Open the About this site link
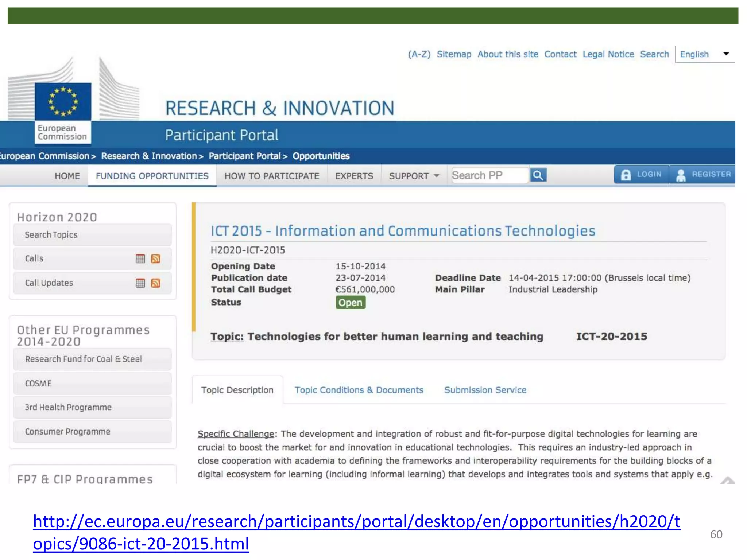The image size is (747, 560). pyautogui.click(x=508, y=54)
